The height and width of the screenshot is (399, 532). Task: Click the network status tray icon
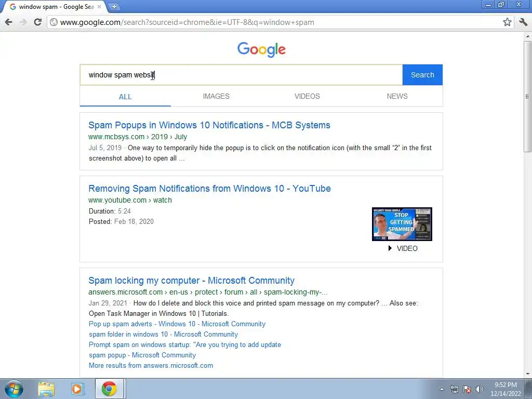pyautogui.click(x=454, y=389)
